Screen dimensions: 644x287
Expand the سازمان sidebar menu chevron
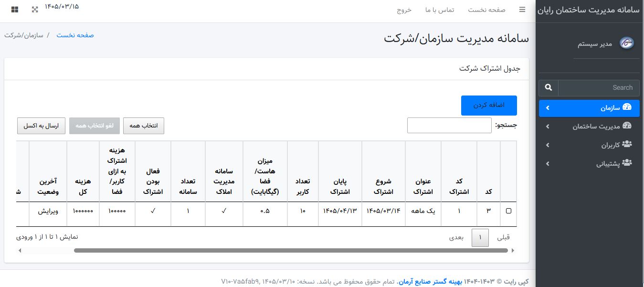pos(548,108)
